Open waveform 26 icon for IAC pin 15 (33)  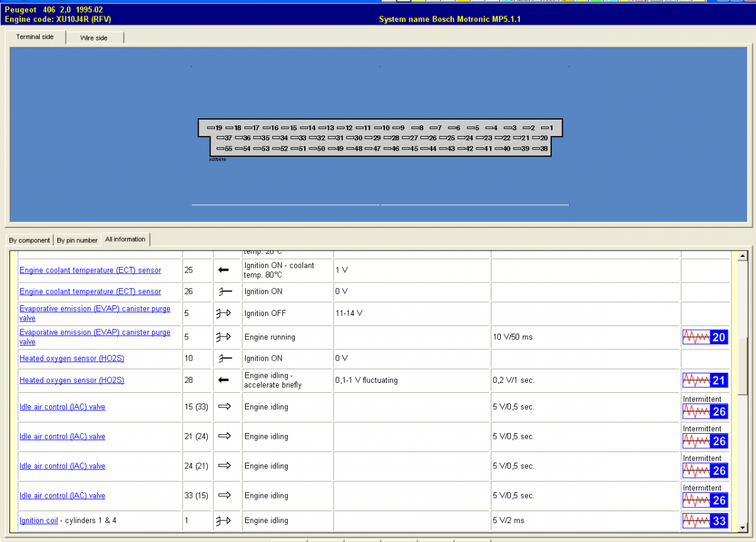(x=705, y=411)
